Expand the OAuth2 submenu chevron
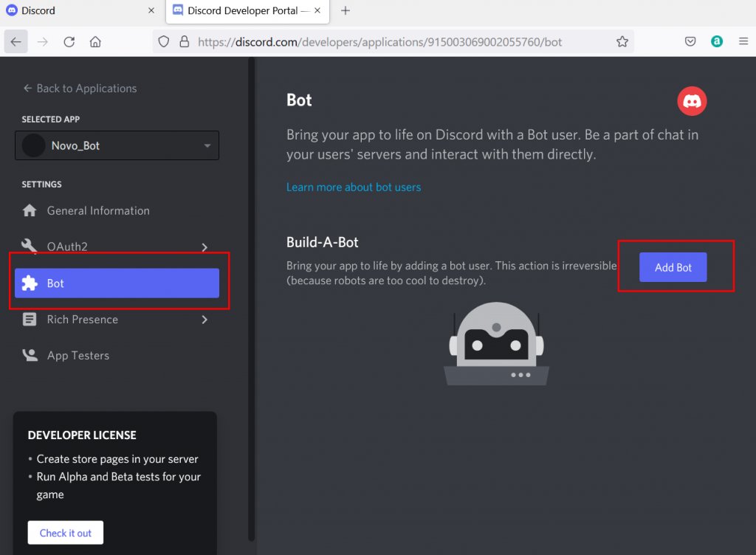756x555 pixels. 205,247
